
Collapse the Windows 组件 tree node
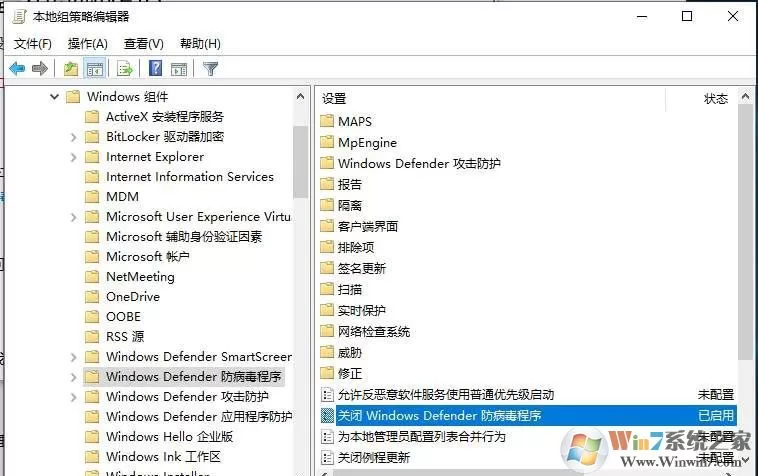coord(55,97)
